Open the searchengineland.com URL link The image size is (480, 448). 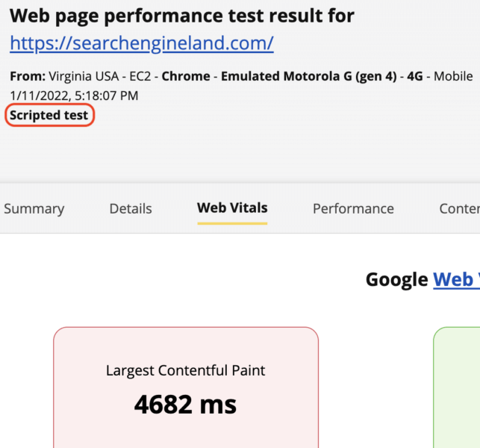pyautogui.click(x=142, y=44)
